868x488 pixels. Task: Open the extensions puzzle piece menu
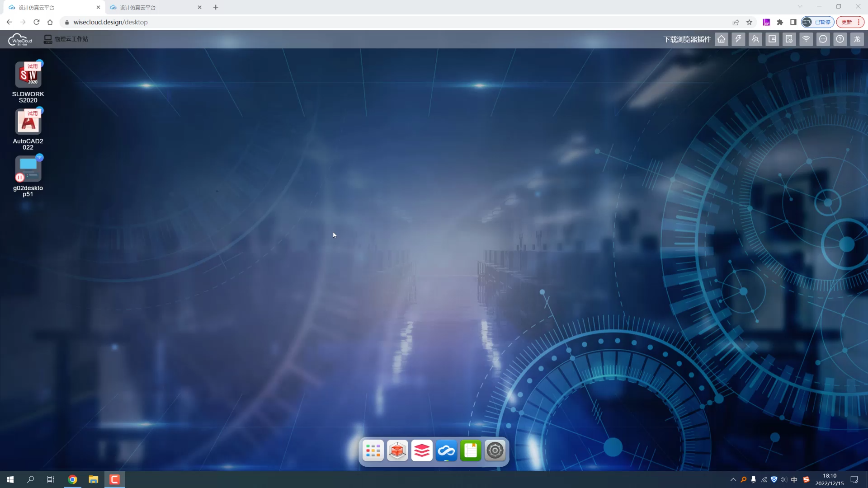(780, 22)
